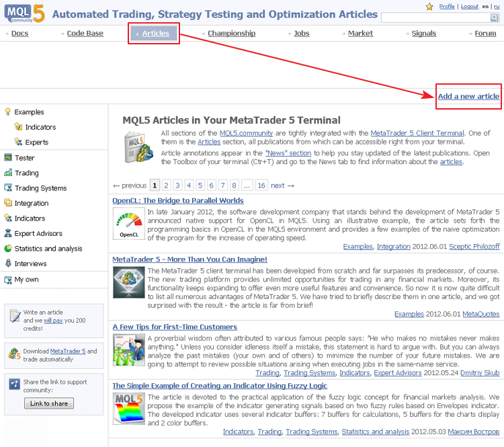Open the Fuzzy Logic MQL5 article thumbnail
The image size is (504, 447).
click(129, 409)
